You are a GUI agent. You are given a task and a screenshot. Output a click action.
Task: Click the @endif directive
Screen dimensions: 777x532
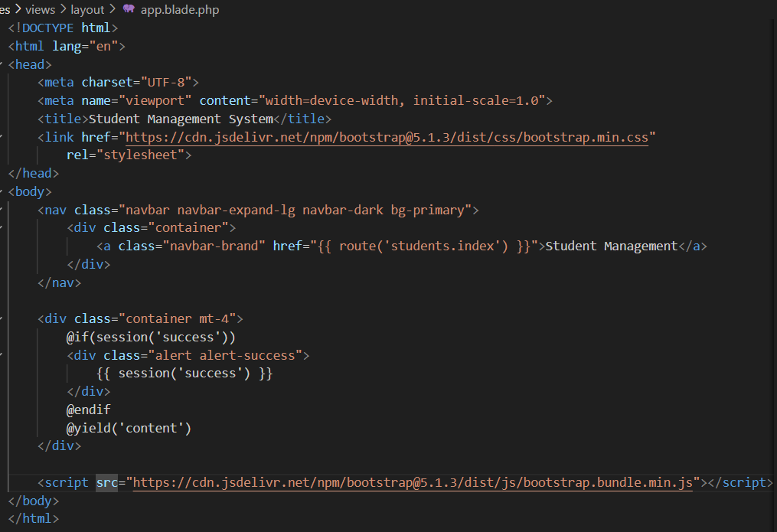pyautogui.click(x=88, y=410)
